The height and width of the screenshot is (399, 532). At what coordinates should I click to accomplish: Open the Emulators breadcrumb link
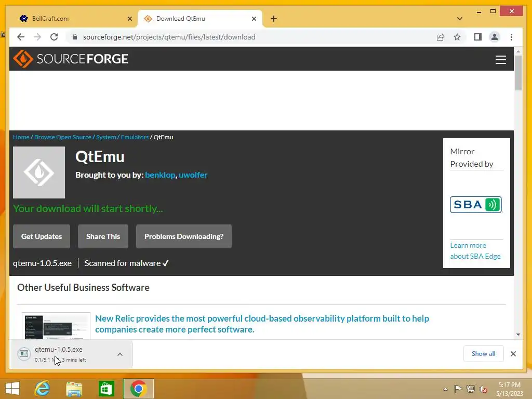(135, 137)
